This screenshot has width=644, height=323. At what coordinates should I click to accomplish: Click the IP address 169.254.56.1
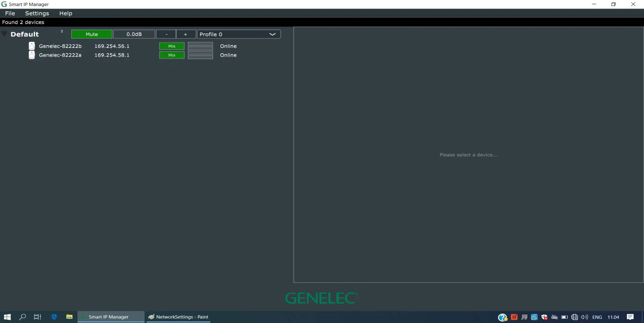coord(112,46)
